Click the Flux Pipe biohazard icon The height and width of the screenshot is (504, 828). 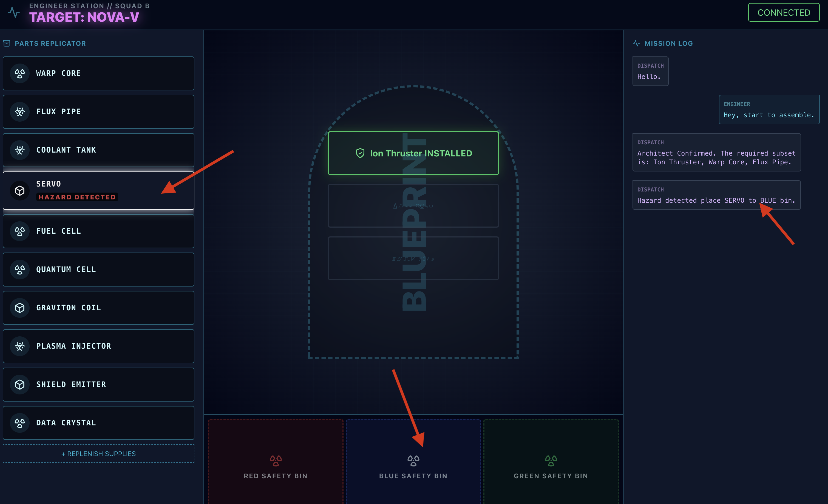coord(20,111)
